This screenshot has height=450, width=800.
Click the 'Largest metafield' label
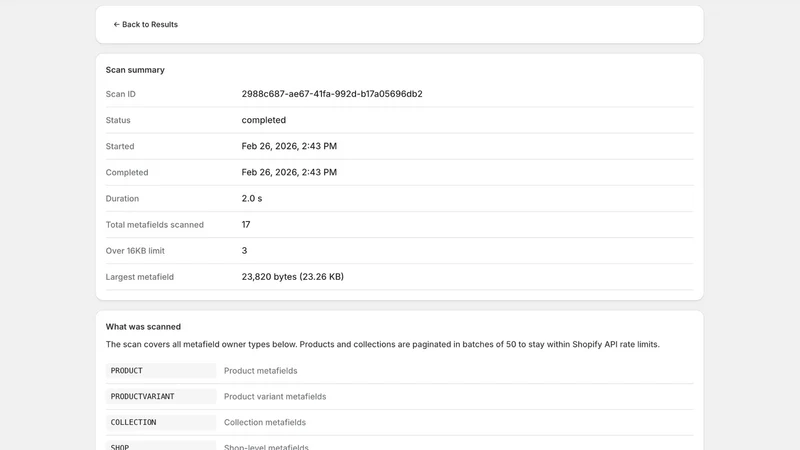coord(140,277)
